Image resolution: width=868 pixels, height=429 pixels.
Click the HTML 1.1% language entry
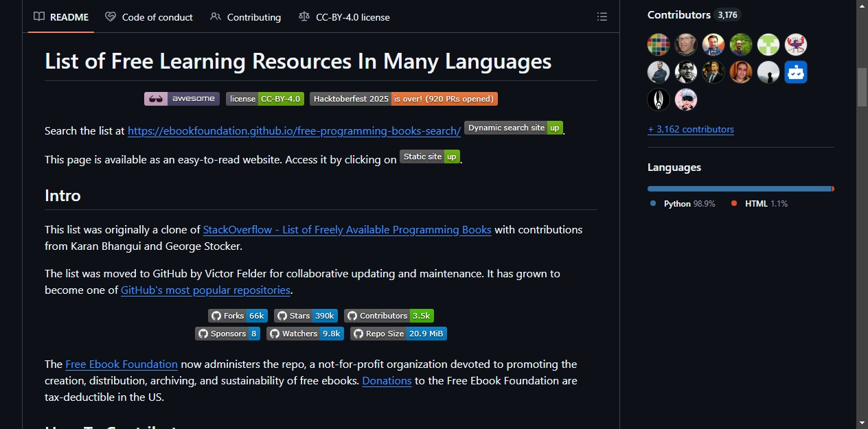759,204
